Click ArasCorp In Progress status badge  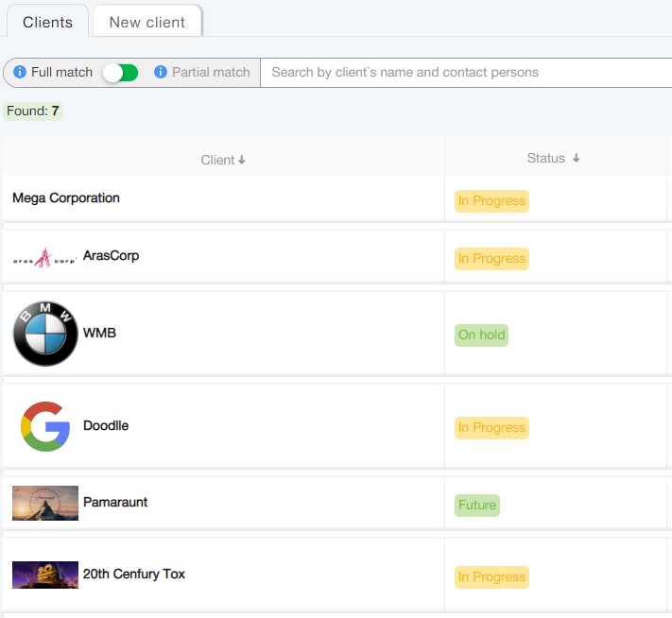pos(491,259)
